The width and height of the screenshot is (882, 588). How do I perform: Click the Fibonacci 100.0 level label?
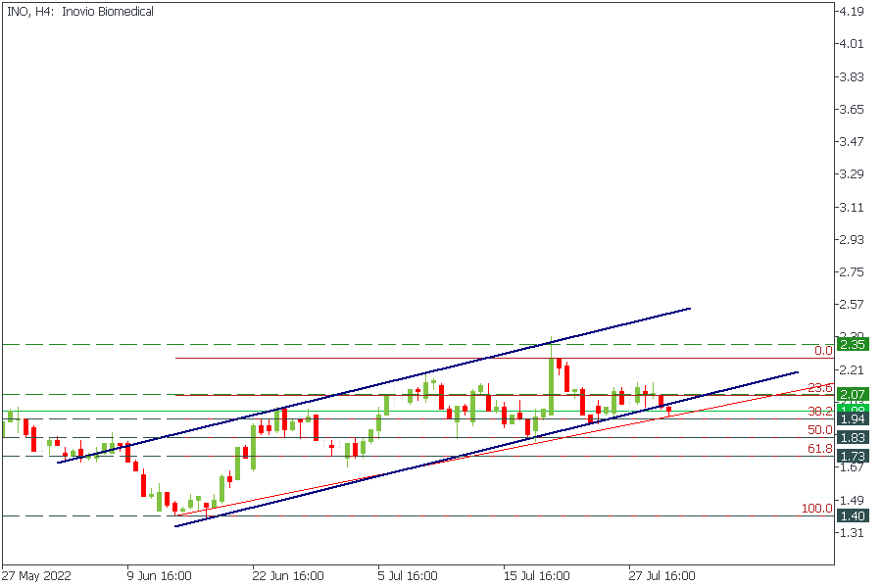click(816, 509)
